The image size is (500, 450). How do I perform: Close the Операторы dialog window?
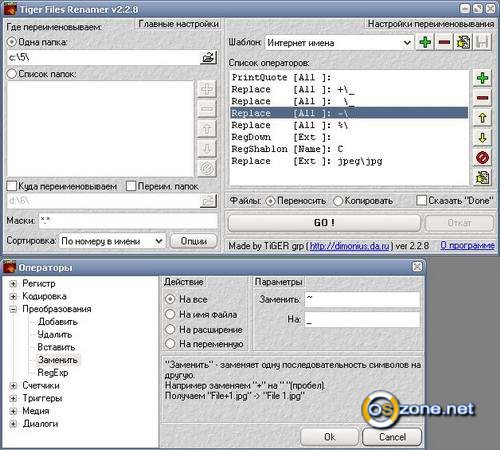[417, 267]
